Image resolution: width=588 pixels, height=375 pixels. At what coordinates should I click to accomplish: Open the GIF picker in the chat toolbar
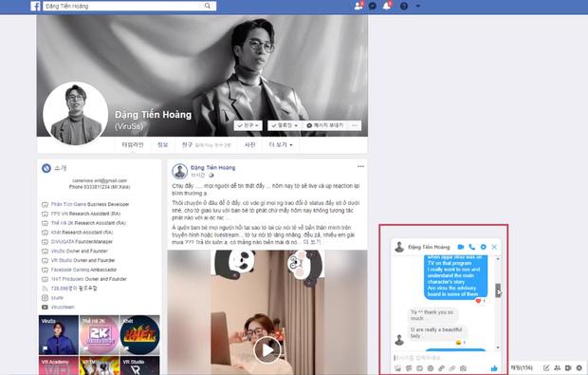[419, 368]
